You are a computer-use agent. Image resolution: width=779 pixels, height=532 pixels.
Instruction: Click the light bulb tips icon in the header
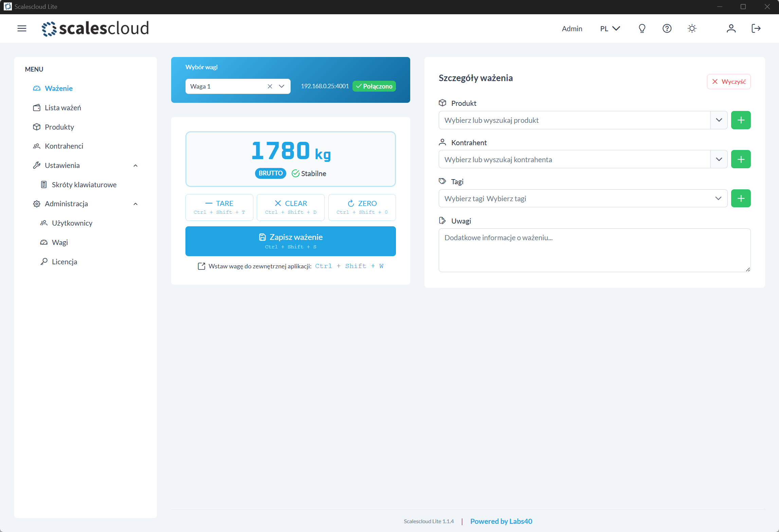coord(642,28)
